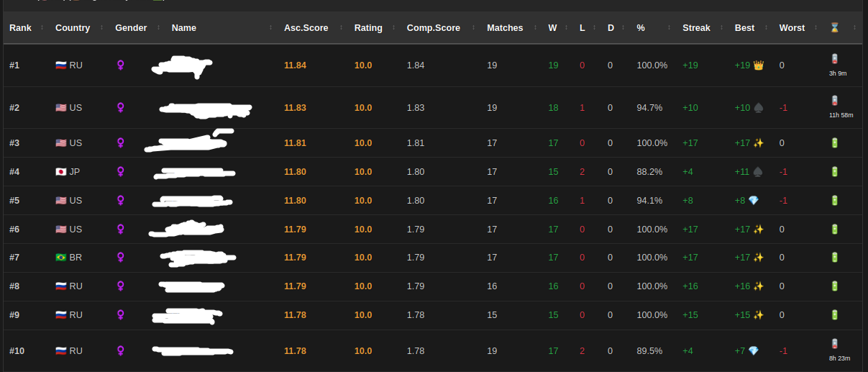Click the Worst column header
The height and width of the screenshot is (372, 868).
(x=792, y=28)
